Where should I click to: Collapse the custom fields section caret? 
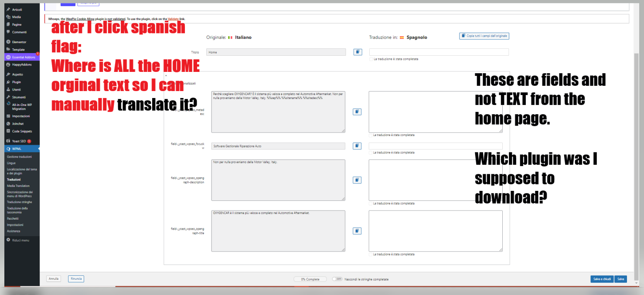(x=166, y=76)
